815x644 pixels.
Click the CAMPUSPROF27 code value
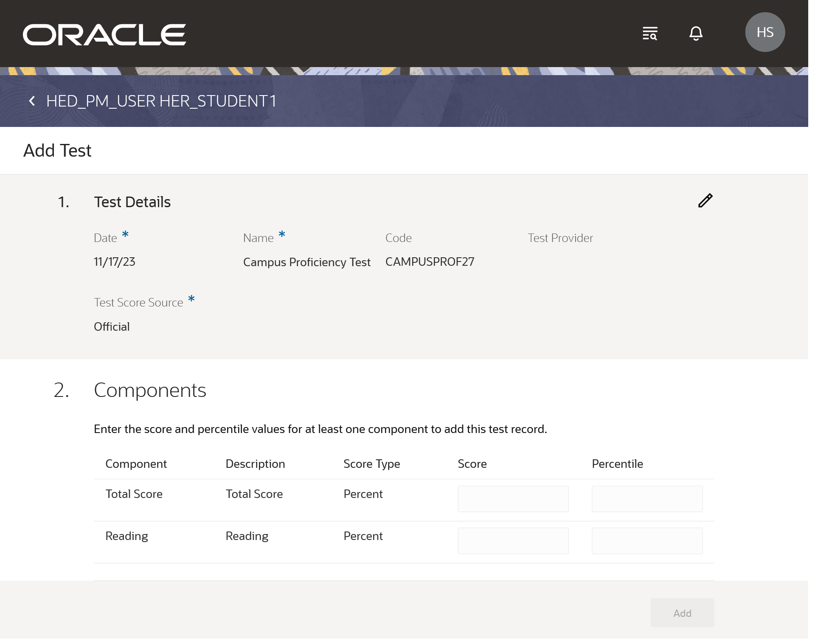(430, 262)
